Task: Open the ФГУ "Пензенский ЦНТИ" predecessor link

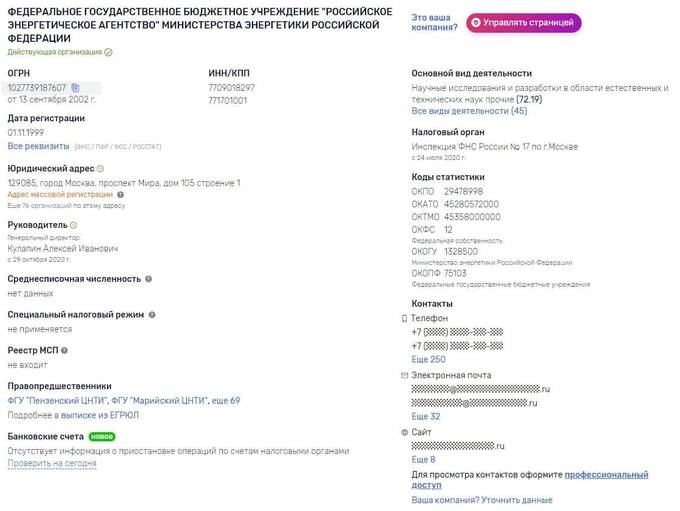Action: point(51,401)
